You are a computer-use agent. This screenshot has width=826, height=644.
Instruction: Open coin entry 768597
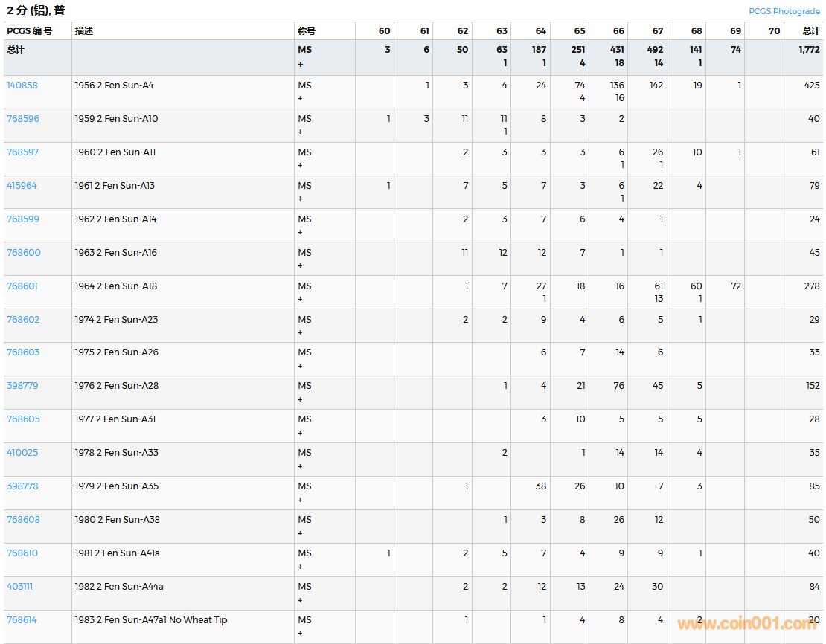(23, 152)
